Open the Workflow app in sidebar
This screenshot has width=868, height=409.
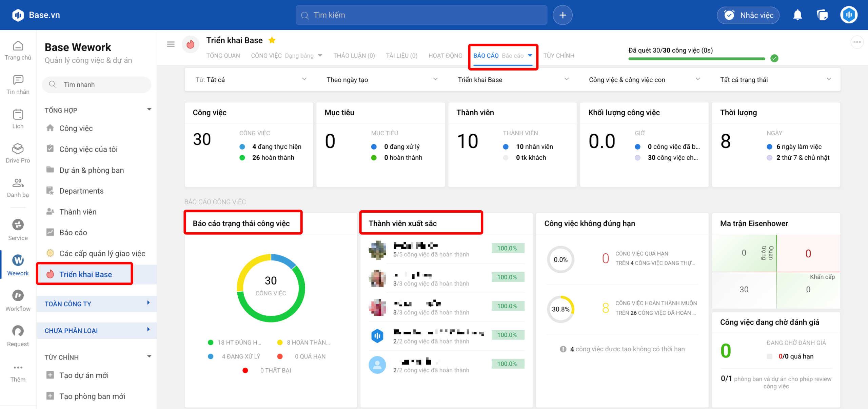(18, 300)
